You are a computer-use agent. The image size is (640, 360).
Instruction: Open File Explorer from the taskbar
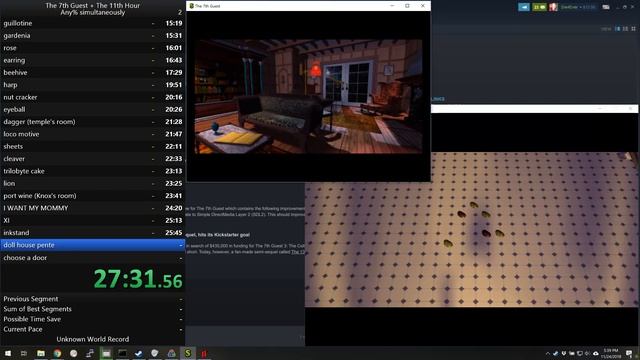41,353
